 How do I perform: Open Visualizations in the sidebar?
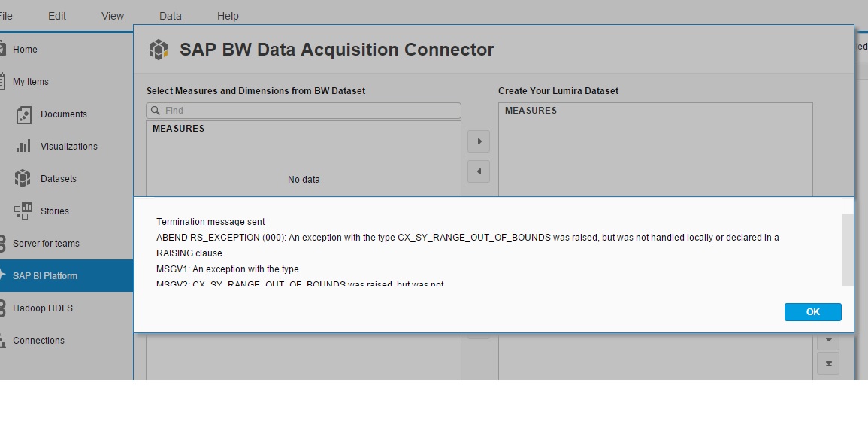(x=68, y=146)
